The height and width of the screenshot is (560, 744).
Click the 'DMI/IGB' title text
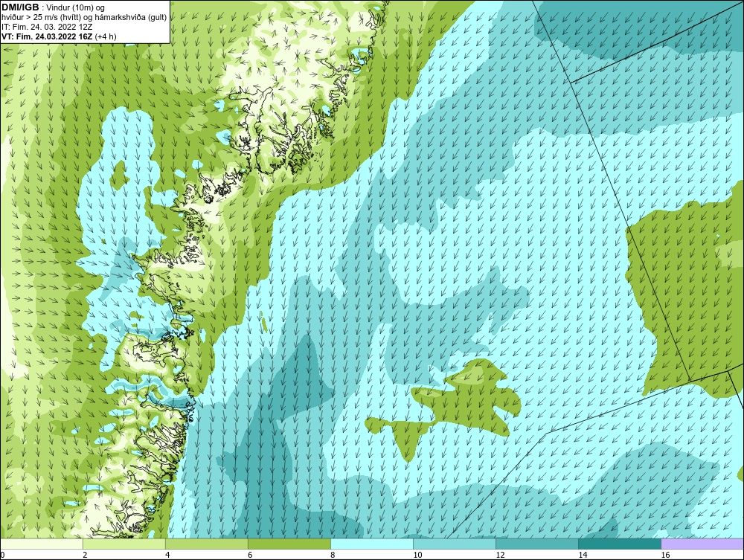pyautogui.click(x=20, y=7)
